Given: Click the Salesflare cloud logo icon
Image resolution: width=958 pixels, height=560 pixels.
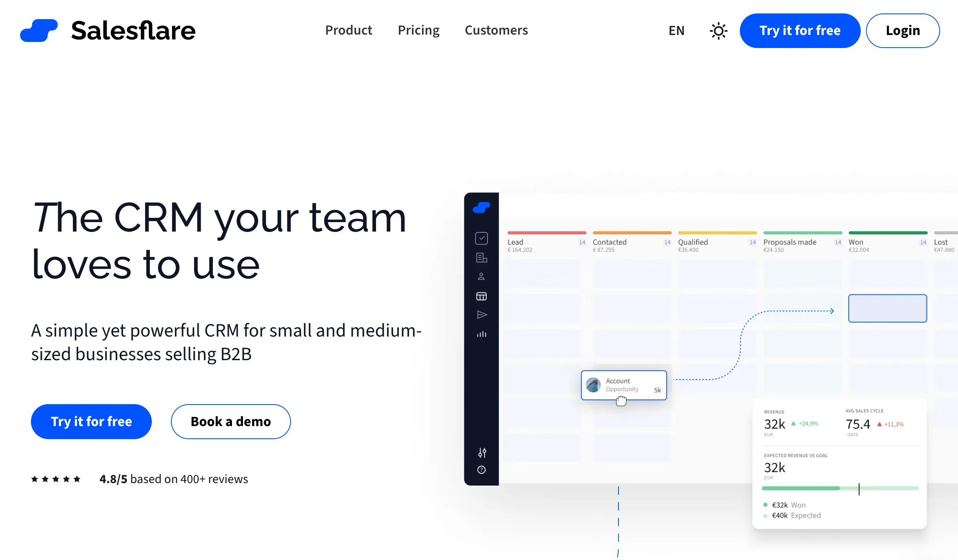Looking at the screenshot, I should (39, 31).
